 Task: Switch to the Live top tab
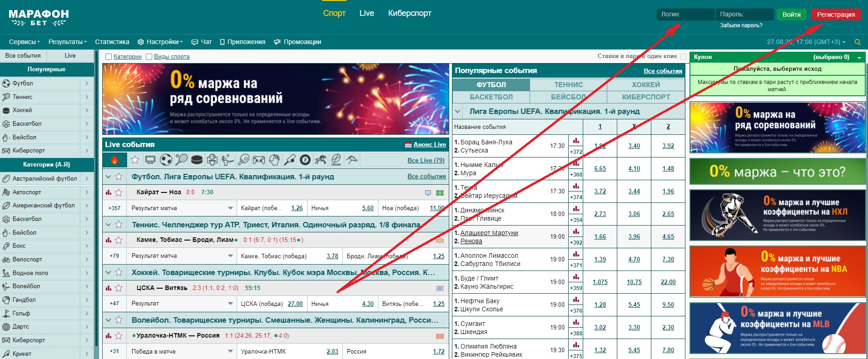pos(367,13)
